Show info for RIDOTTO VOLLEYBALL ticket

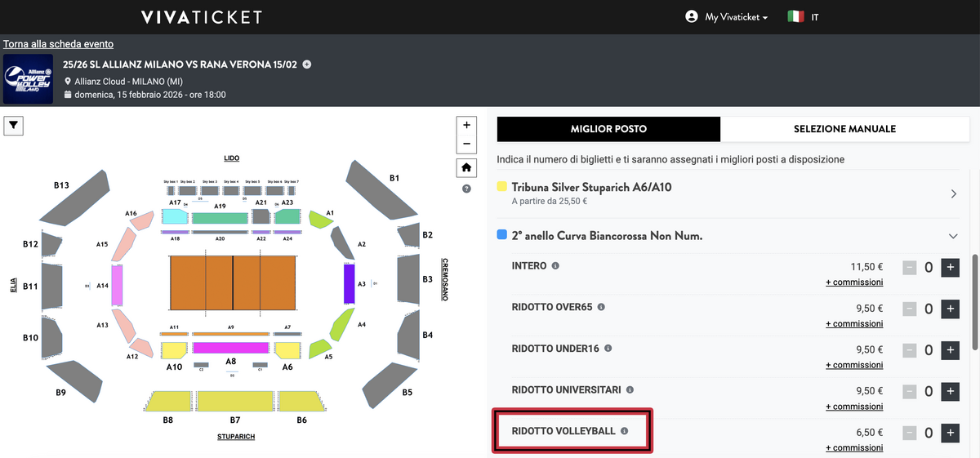(x=625, y=430)
